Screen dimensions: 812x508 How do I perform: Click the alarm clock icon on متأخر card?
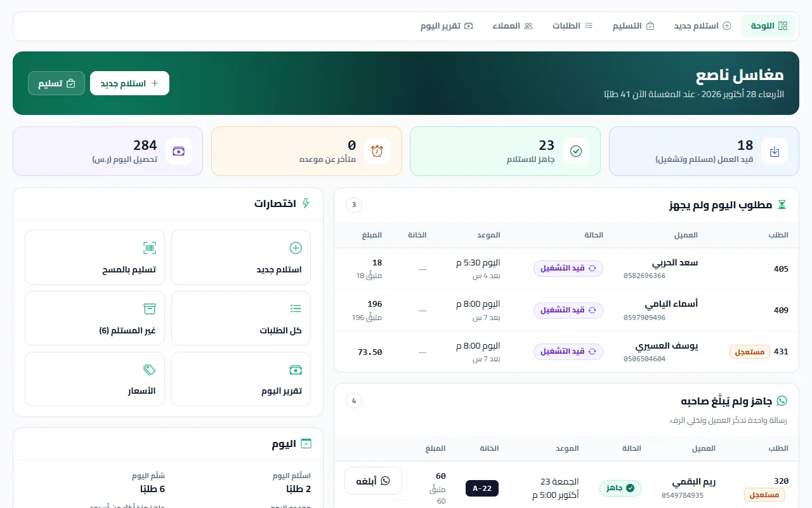tap(377, 151)
